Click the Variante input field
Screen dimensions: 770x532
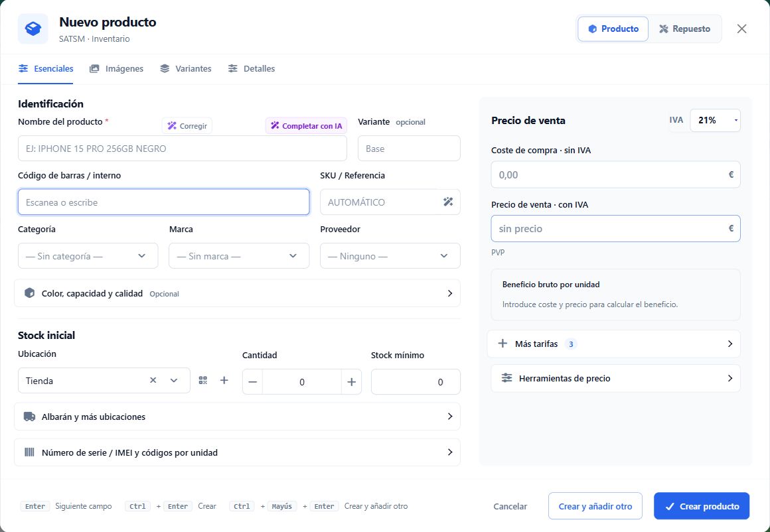coord(409,148)
